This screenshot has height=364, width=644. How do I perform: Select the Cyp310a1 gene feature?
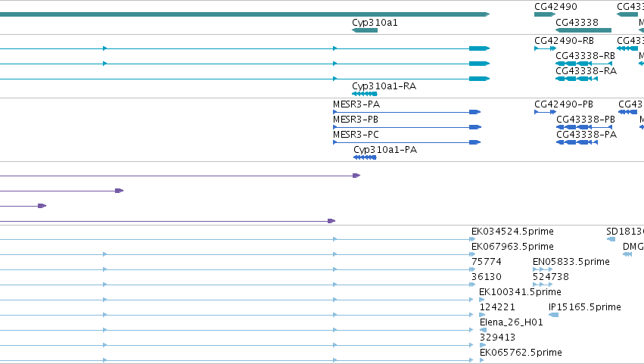point(365,30)
